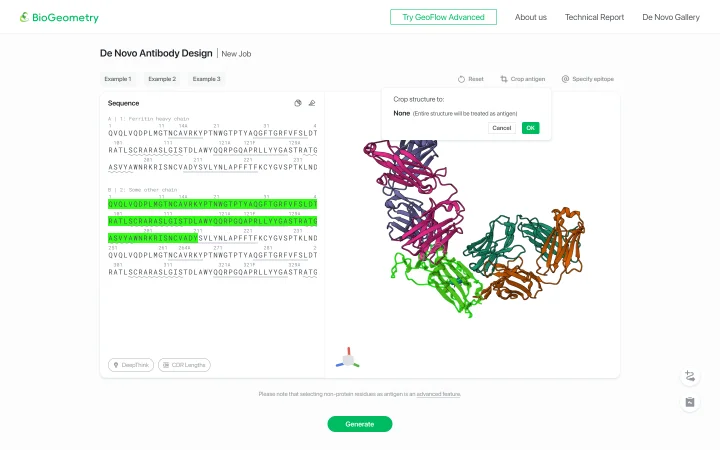The image size is (720, 450).
Task: Toggle the DeepThink option
Action: pos(131,365)
